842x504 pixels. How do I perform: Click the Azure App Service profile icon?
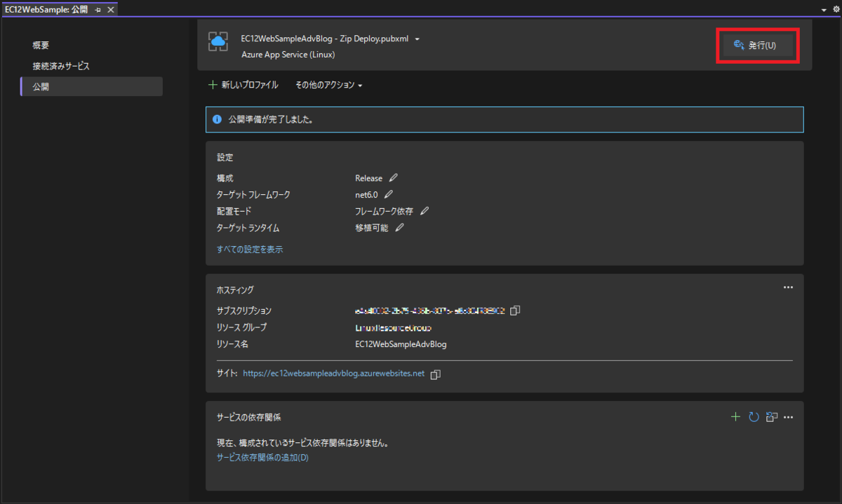[218, 41]
